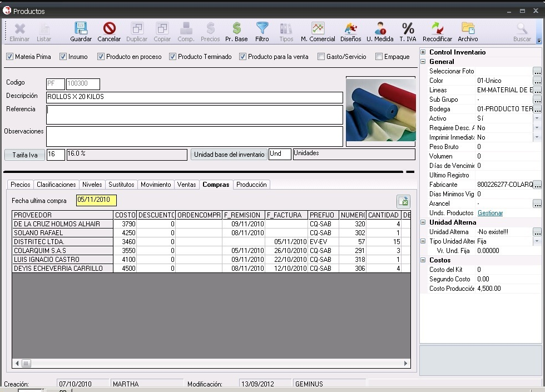
Task: Open the Filtro funnel icon
Action: pyautogui.click(x=262, y=28)
